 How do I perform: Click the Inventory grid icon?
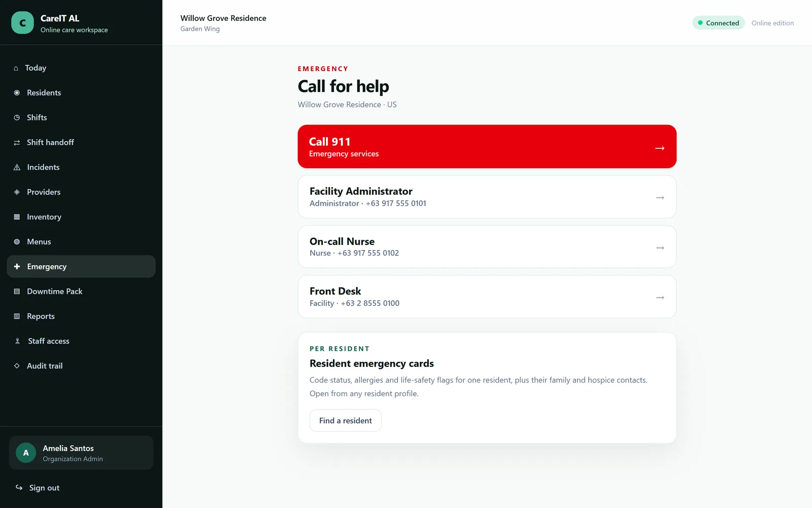(17, 217)
